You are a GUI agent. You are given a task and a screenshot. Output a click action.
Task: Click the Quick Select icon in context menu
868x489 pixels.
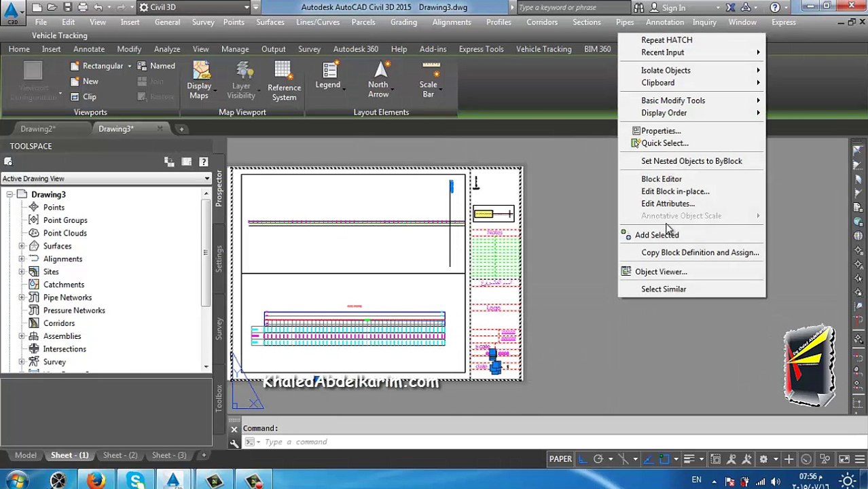click(636, 143)
